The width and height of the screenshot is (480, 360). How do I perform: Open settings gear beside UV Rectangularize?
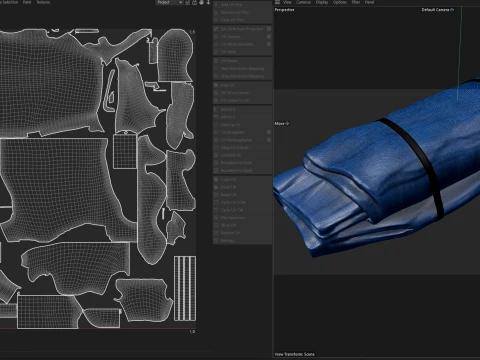[x=269, y=140]
